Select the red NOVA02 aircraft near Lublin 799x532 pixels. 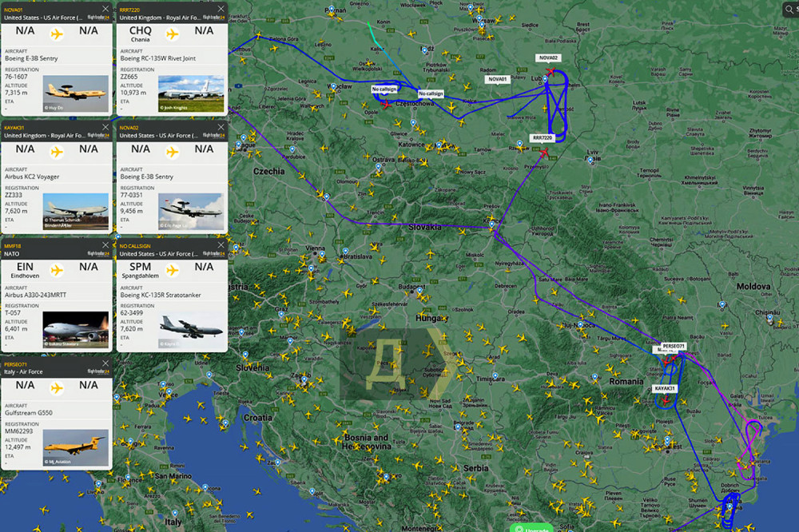(551, 71)
